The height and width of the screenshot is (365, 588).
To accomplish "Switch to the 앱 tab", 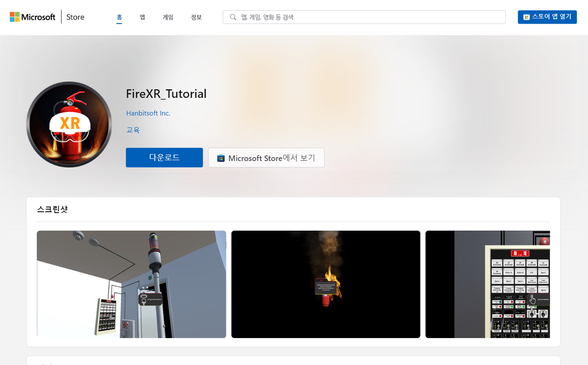I will pyautogui.click(x=142, y=17).
